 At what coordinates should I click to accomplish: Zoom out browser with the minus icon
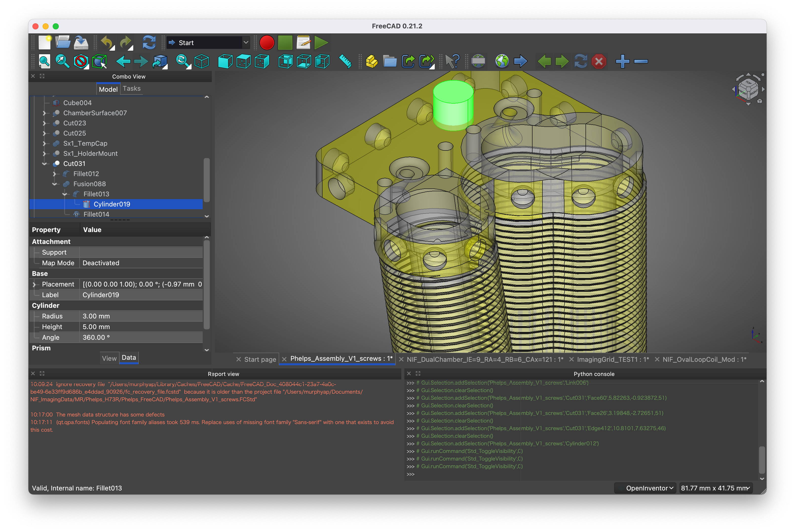click(641, 61)
